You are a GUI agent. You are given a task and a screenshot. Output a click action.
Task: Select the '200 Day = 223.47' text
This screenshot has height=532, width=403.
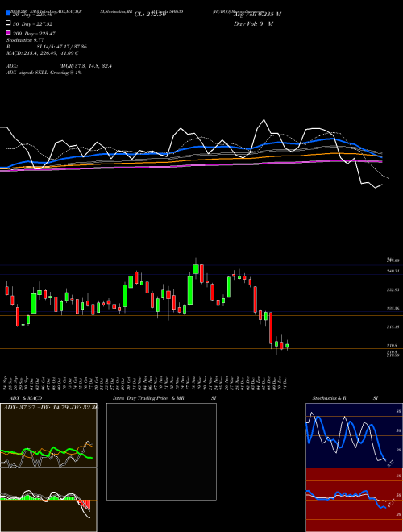click(34, 34)
